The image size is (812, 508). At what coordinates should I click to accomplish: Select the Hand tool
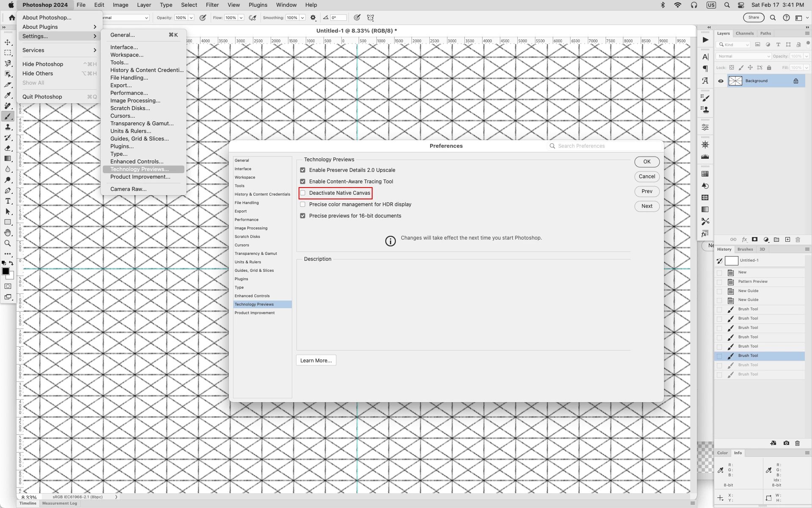coord(8,233)
